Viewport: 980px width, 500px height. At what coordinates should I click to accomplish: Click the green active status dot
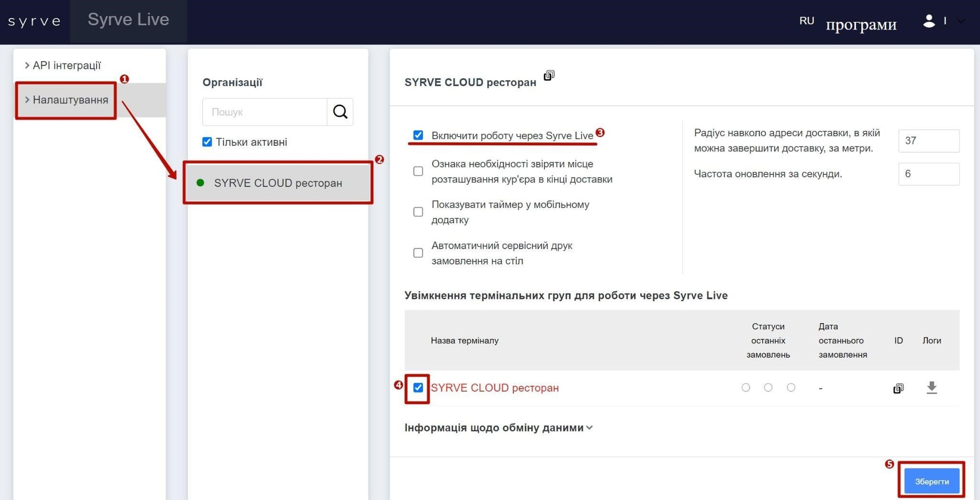(200, 183)
